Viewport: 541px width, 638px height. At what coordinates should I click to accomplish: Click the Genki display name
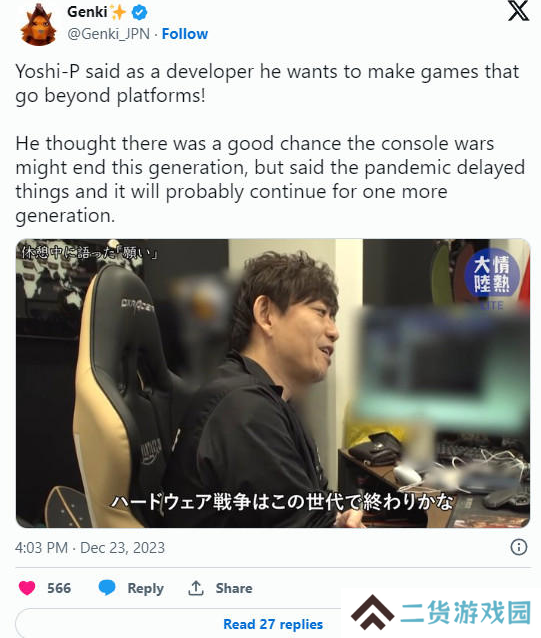pos(87,12)
